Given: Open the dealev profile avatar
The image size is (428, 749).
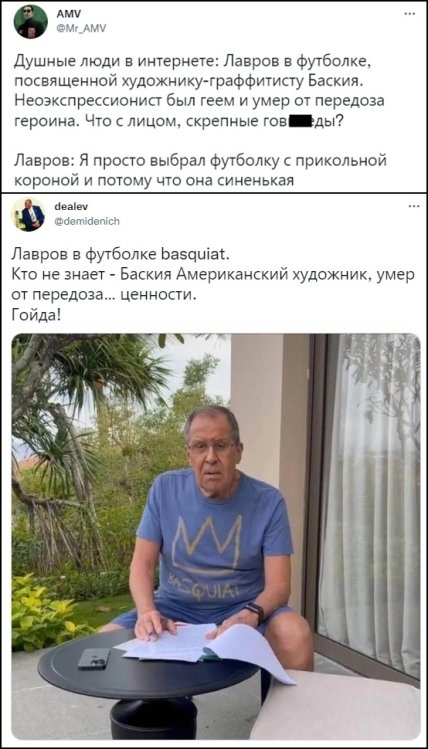Looking at the screenshot, I should [x=28, y=214].
